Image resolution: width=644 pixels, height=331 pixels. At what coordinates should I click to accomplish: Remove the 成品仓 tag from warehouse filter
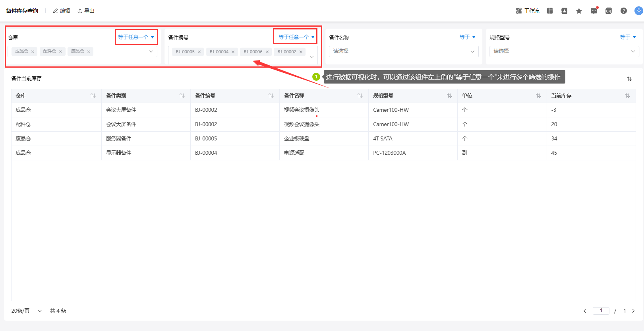tap(33, 51)
